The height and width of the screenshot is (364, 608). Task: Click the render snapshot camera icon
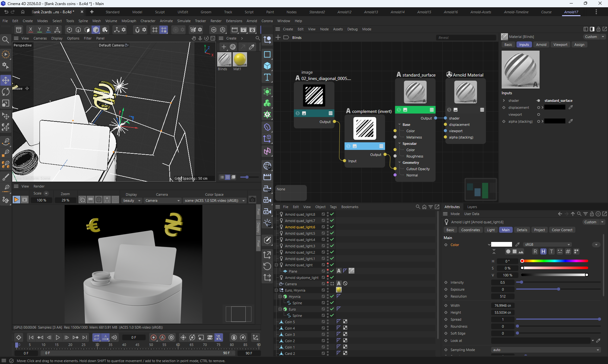[x=252, y=200]
